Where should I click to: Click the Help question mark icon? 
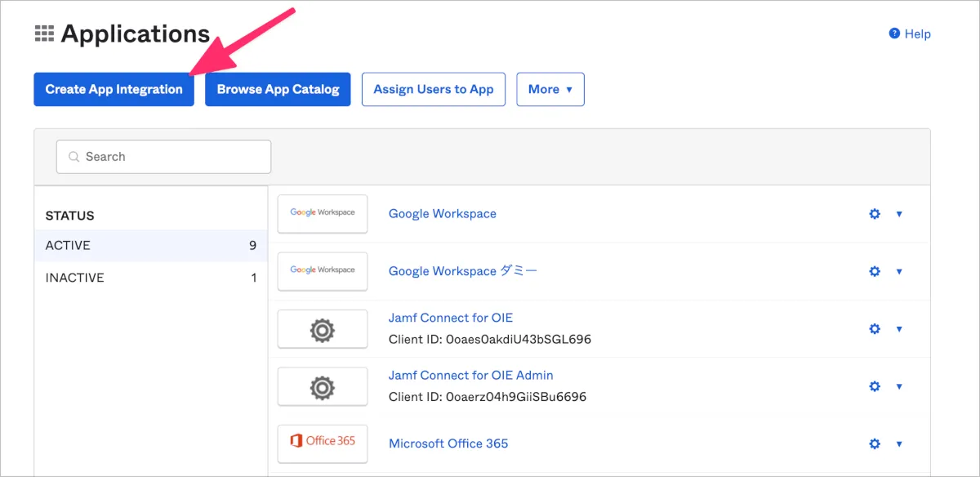click(894, 34)
